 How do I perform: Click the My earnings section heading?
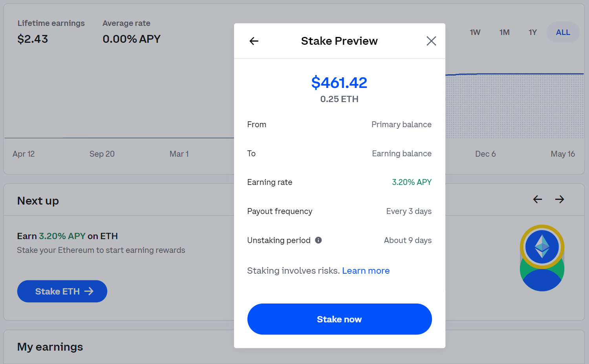pyautogui.click(x=50, y=347)
